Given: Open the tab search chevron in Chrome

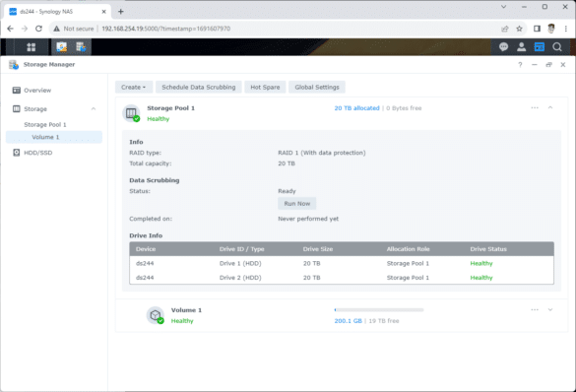Looking at the screenshot, I should pos(504,7).
